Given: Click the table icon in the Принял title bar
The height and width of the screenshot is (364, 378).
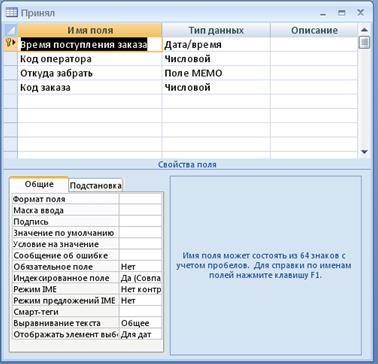Looking at the screenshot, I should point(12,13).
